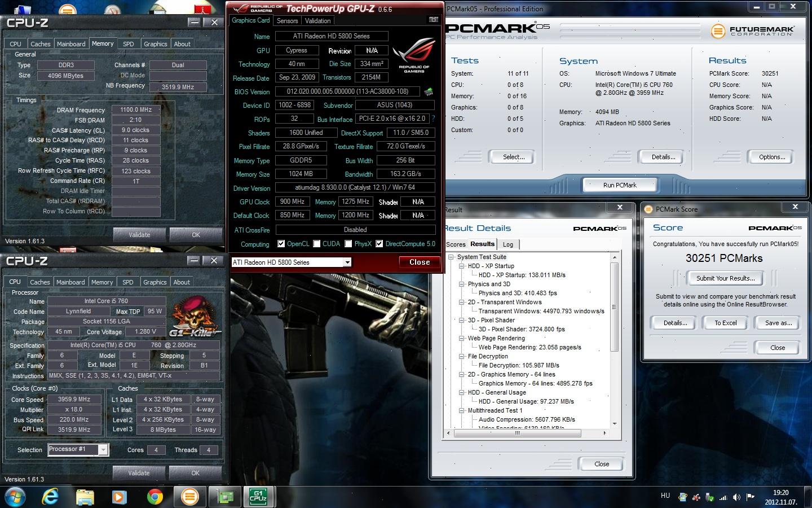
Task: Click the network signal tray icon
Action: click(x=723, y=497)
